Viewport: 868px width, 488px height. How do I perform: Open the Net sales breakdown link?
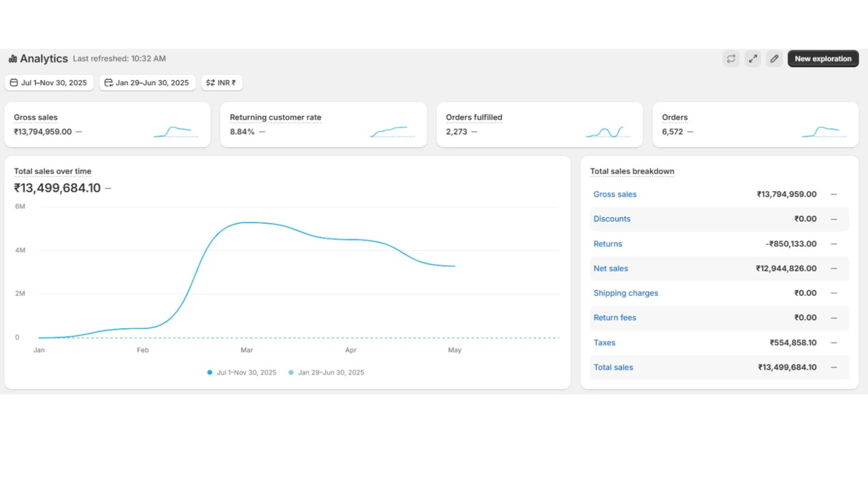click(610, 268)
